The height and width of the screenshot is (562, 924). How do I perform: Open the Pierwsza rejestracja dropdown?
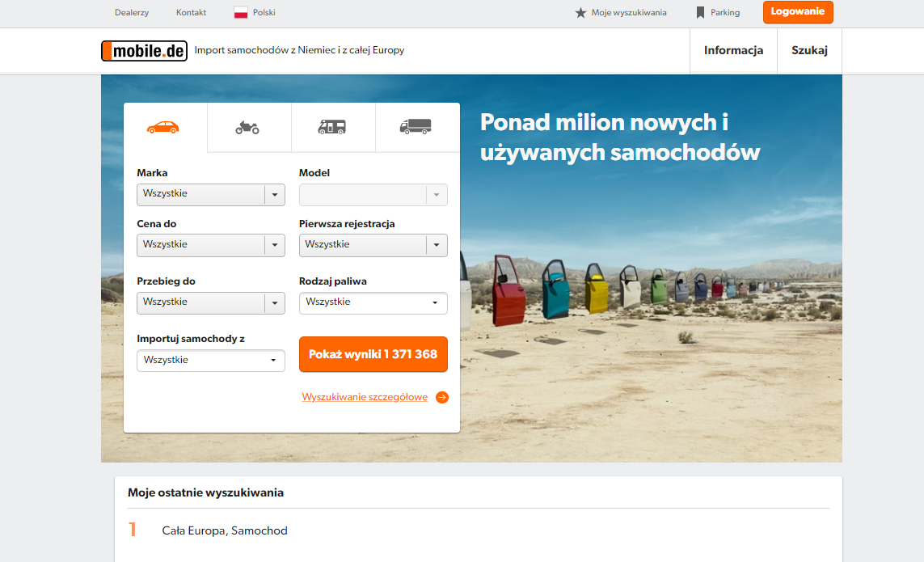coord(373,245)
